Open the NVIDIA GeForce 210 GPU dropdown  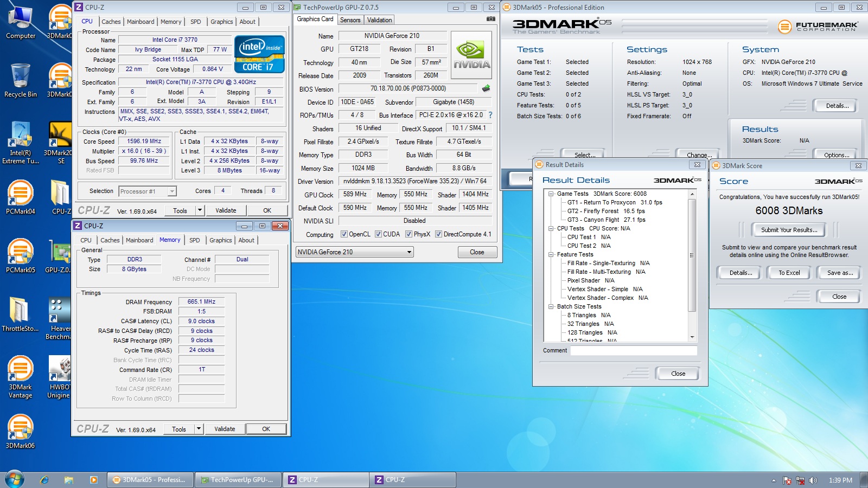[x=355, y=252]
